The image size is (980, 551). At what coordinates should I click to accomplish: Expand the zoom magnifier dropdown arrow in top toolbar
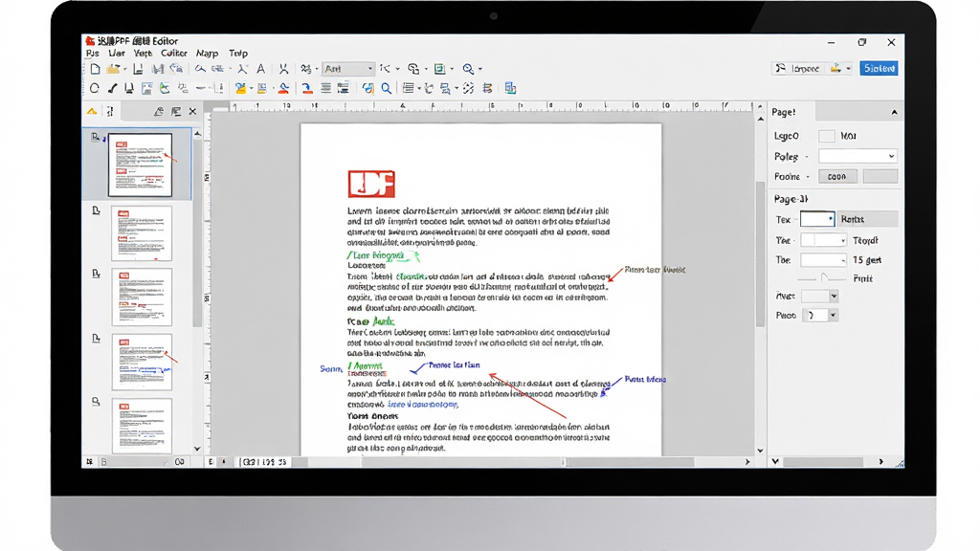(480, 69)
